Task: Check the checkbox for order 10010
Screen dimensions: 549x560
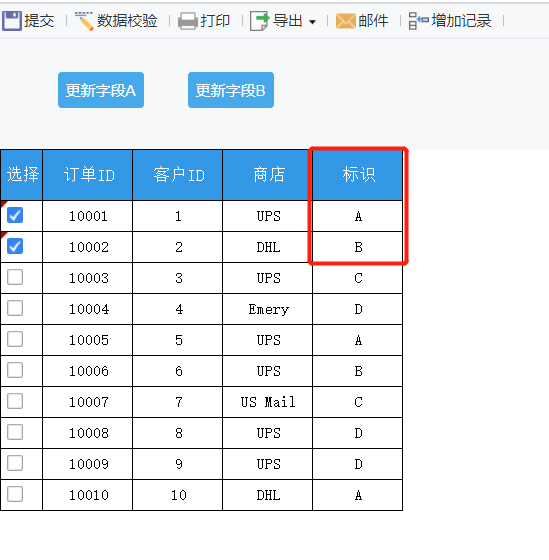Action: 15,494
